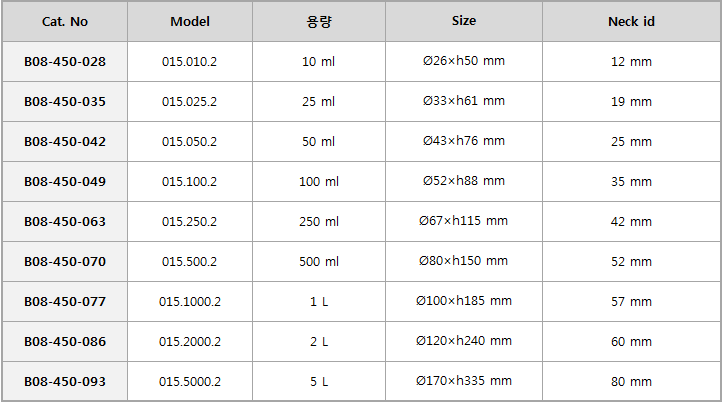Screen dimensions: 723x403
Task: Click size cell Ø52×h88 mm
Action: coord(464,182)
